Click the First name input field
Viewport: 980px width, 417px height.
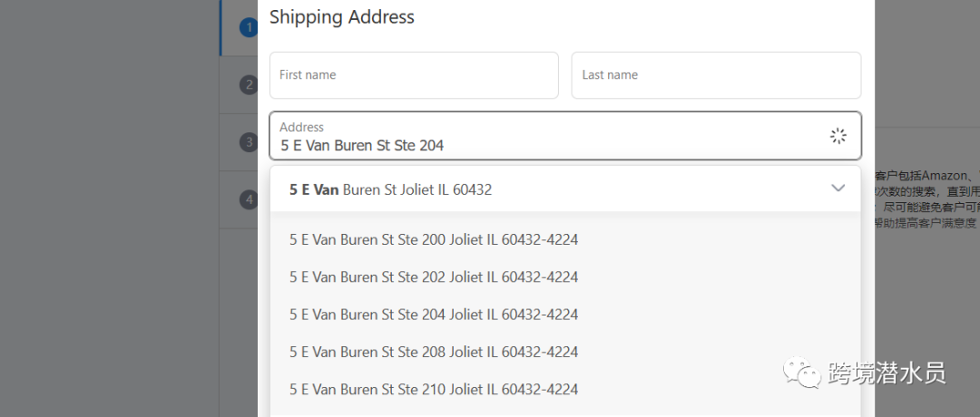413,75
